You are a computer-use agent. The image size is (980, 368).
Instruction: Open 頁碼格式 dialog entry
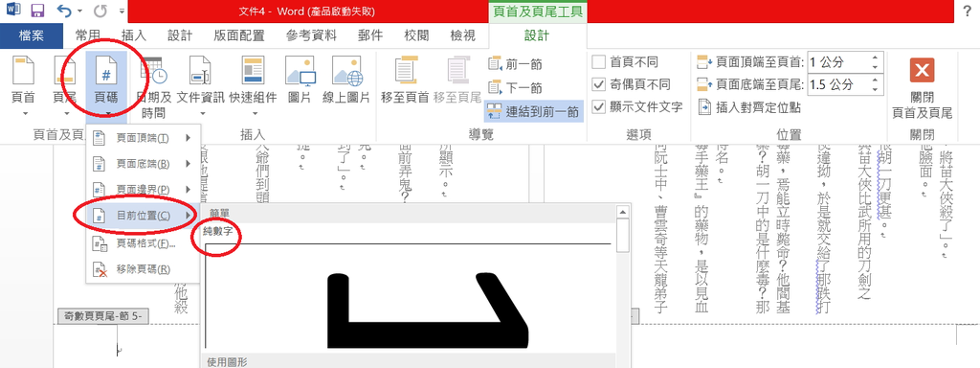(x=144, y=242)
